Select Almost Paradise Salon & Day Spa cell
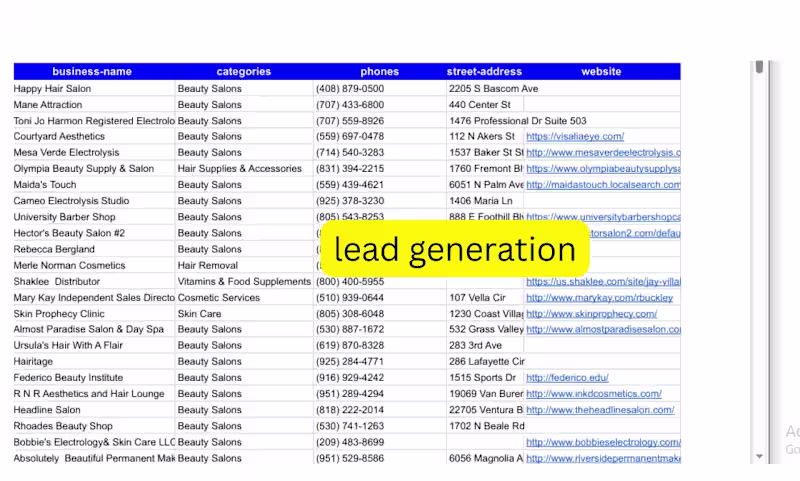The height and width of the screenshot is (481, 800). click(x=94, y=330)
